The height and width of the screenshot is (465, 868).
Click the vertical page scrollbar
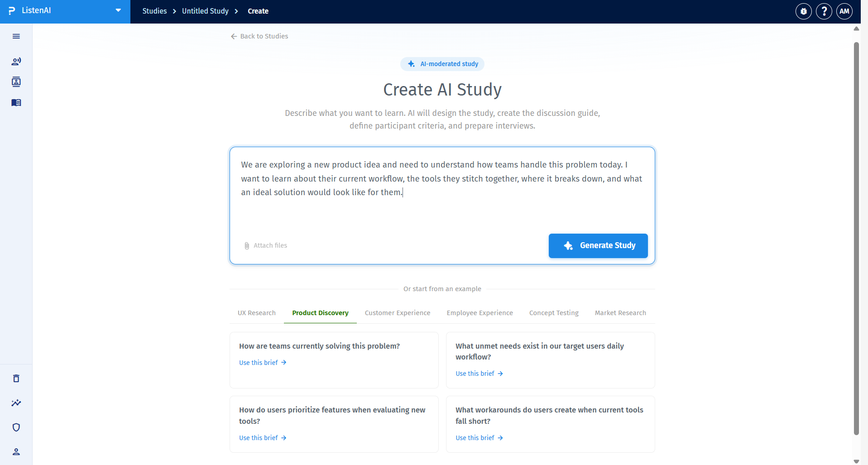tap(856, 239)
